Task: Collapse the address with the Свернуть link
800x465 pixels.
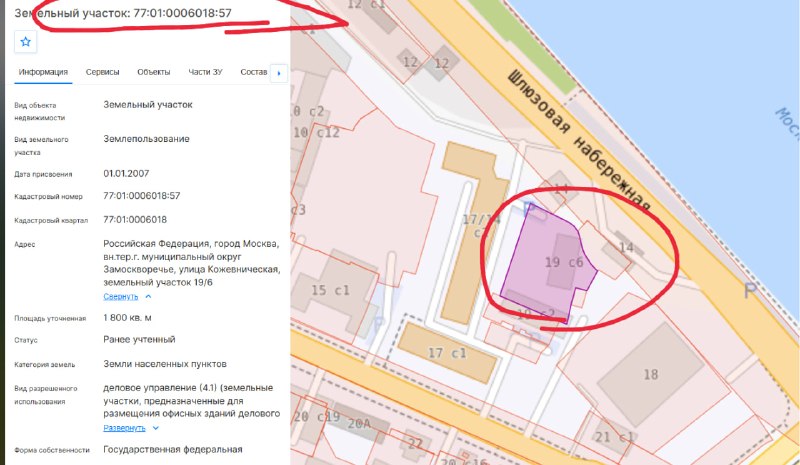Action: pyautogui.click(x=121, y=297)
